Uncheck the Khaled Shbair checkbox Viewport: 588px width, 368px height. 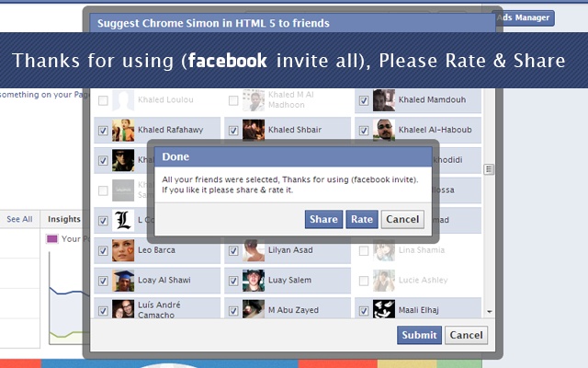tap(233, 131)
